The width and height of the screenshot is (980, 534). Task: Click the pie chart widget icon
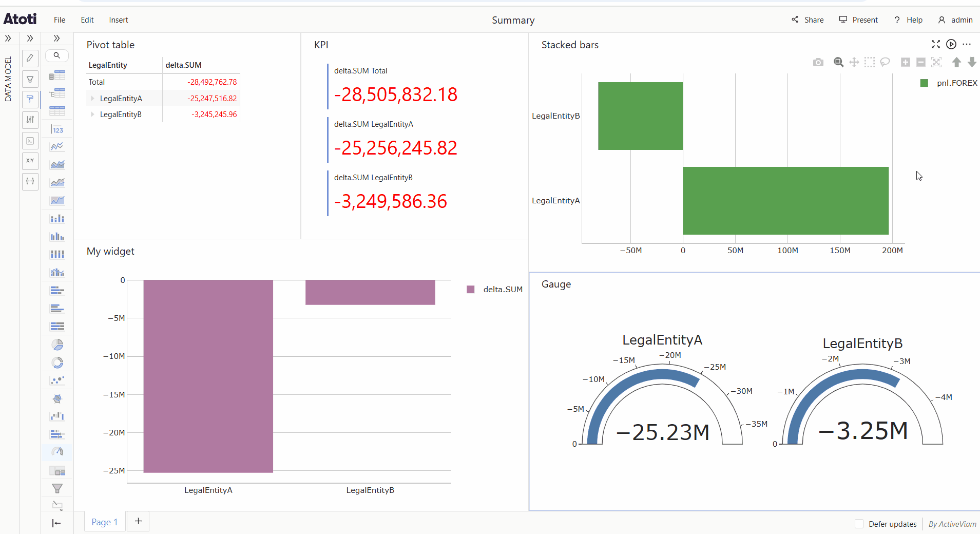tap(57, 345)
